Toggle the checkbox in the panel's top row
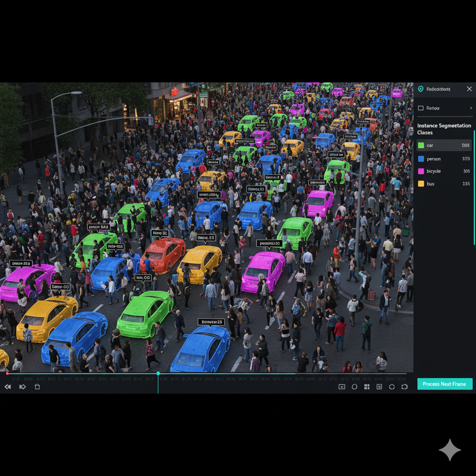Screen dimensions: 476x476 tap(421, 108)
